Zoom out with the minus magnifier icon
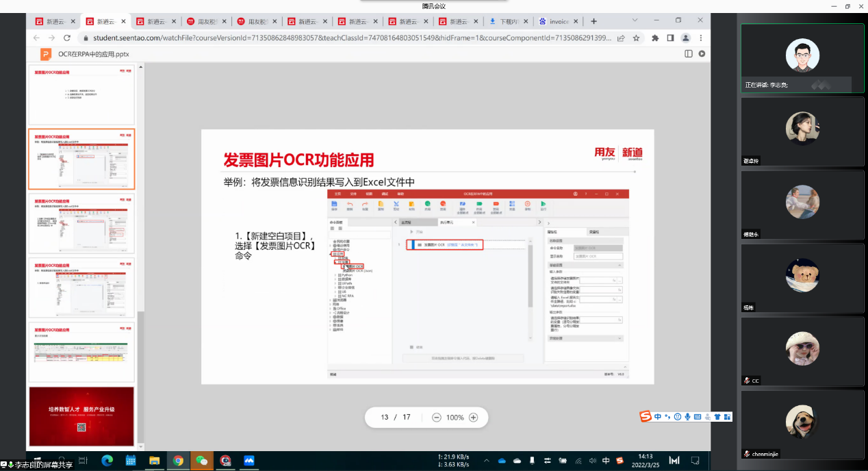Image resolution: width=868 pixels, height=471 pixels. point(437,418)
